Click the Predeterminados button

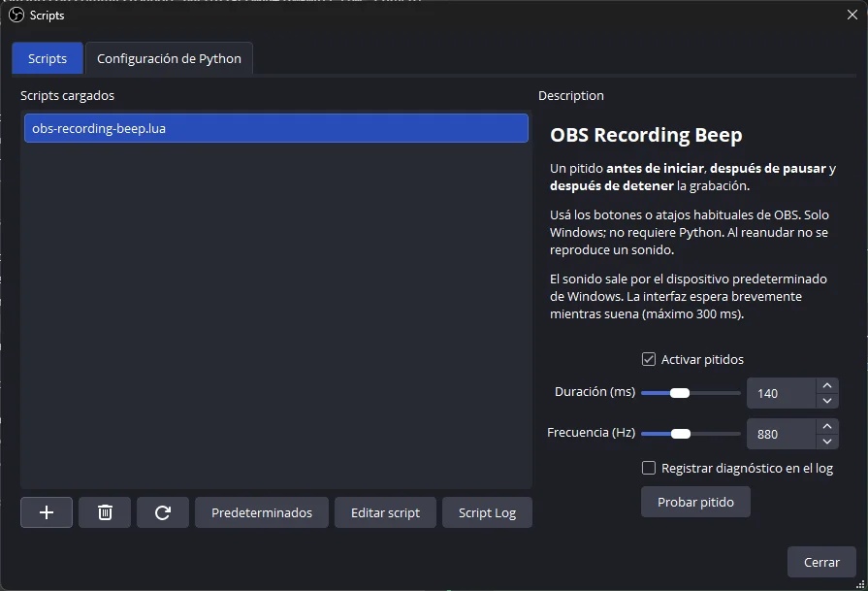[262, 512]
